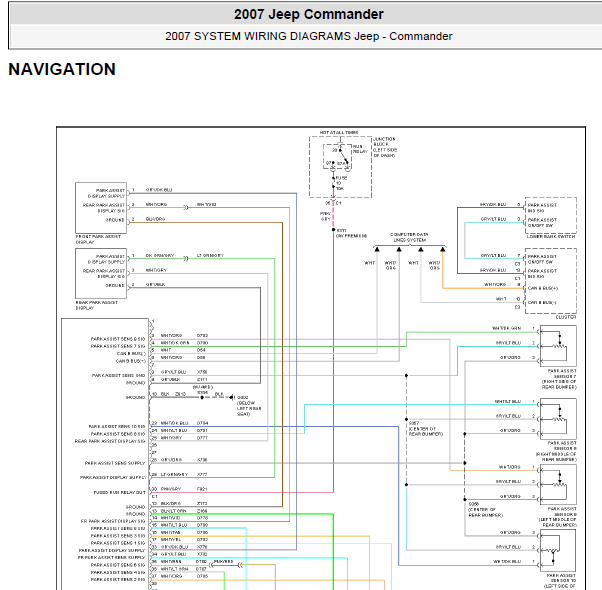
Task: Click 'FR PARK ASSIST SENS SUPPLY' pin label
Action: pos(112,557)
